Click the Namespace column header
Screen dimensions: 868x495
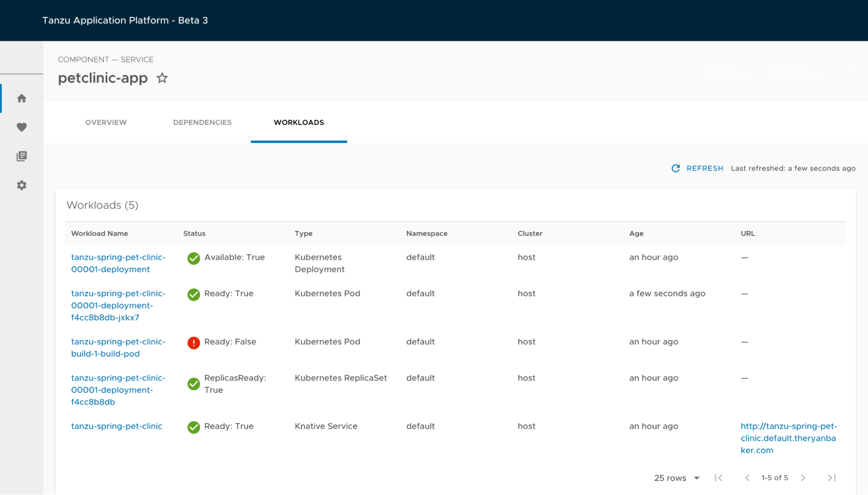[427, 234]
